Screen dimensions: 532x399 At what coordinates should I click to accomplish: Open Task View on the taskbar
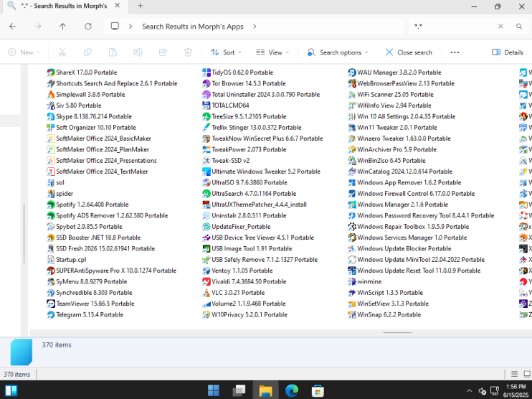(239, 390)
